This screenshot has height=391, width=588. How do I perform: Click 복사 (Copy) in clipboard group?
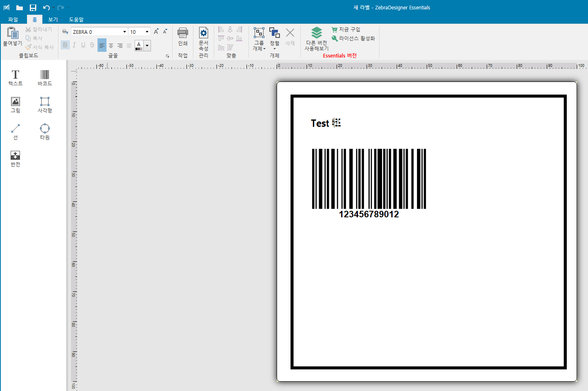[34, 38]
